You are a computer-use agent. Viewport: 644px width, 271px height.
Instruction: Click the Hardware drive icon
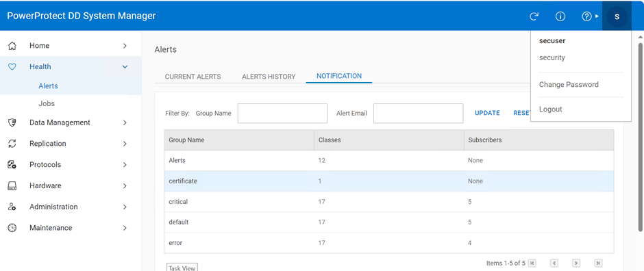[x=12, y=185]
